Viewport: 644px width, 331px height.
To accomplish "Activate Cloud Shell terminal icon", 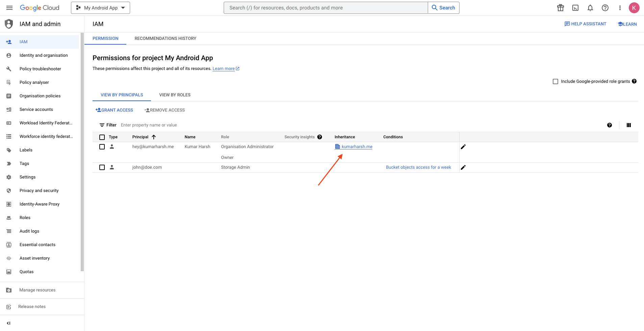I will pyautogui.click(x=575, y=8).
